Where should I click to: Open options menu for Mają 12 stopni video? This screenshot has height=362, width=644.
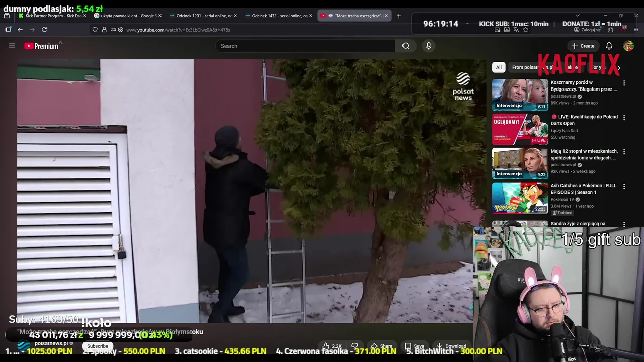(624, 152)
